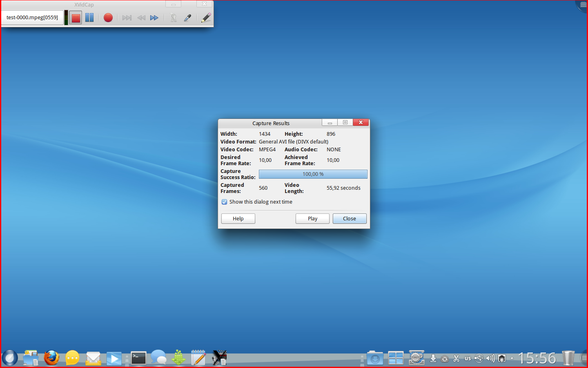This screenshot has height=368, width=588.
Task: Start recording with the red circle button
Action: click(108, 18)
